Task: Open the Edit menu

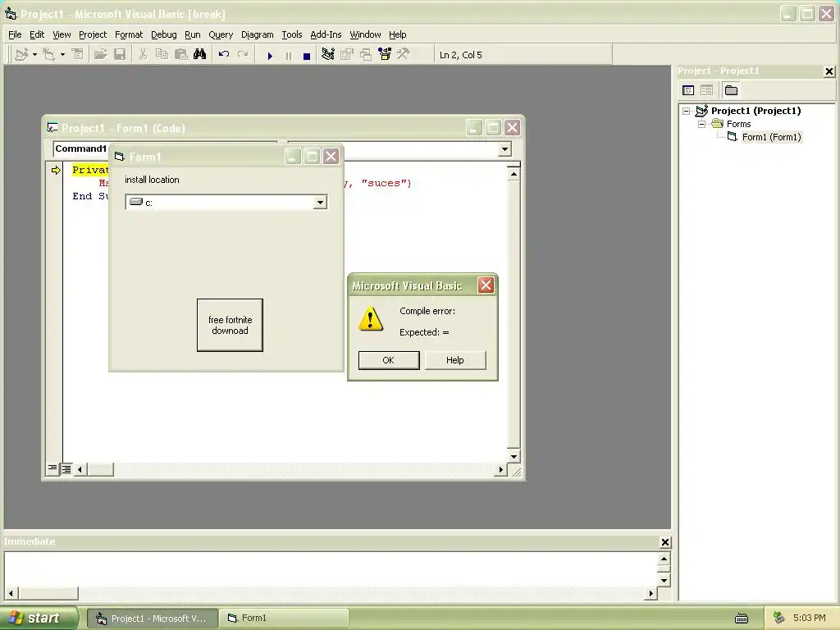Action: 37,34
